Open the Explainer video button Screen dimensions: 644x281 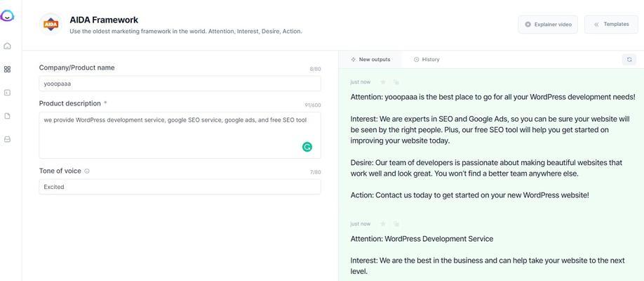[x=548, y=25]
